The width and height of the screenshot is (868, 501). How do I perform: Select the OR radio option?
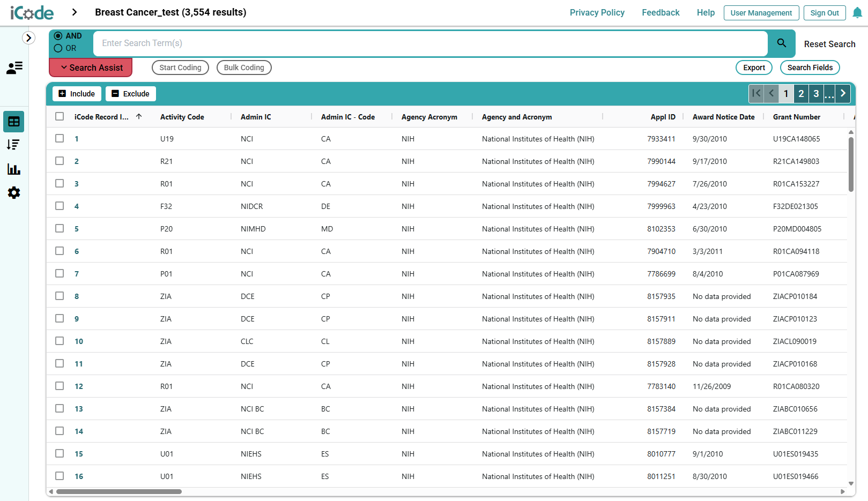(58, 48)
